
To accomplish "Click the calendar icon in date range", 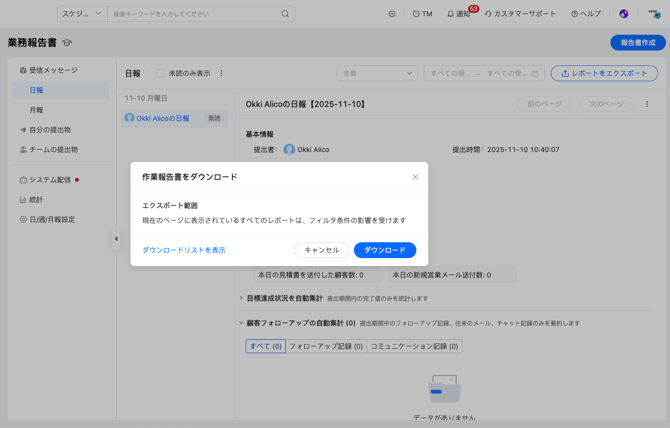I will tap(535, 73).
